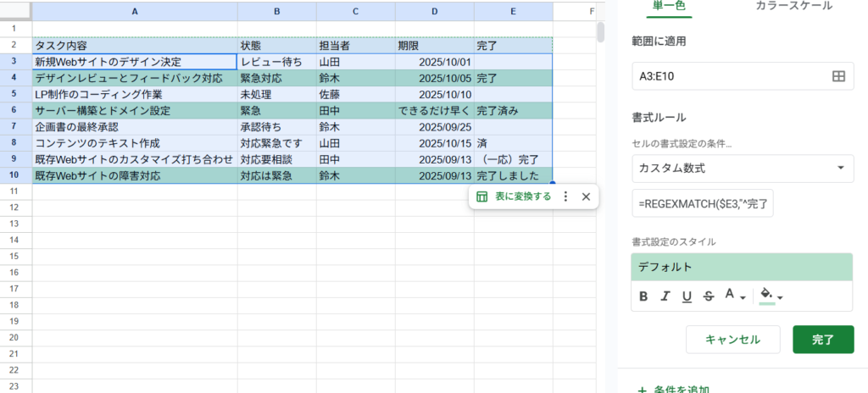Viewport: 868px width, 393px height.
Task: Toggle bold in the formatting style
Action: [x=643, y=296]
